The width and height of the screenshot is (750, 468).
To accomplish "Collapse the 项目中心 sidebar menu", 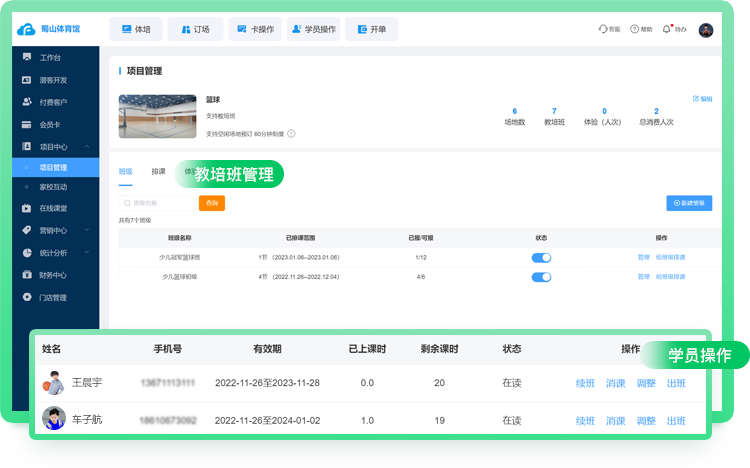I will [87, 147].
